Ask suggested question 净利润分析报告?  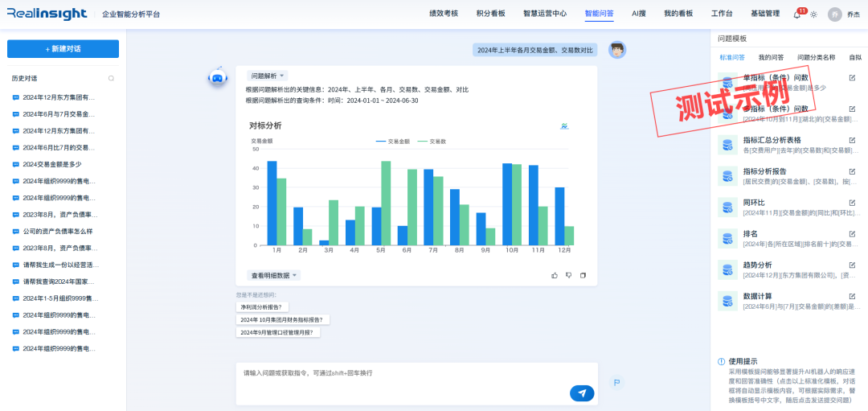coord(262,307)
